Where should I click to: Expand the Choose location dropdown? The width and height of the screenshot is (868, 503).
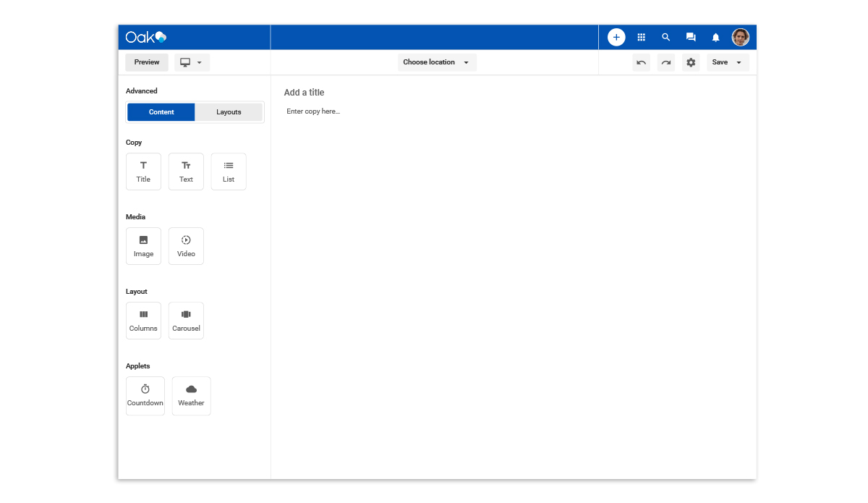pyautogui.click(x=436, y=62)
